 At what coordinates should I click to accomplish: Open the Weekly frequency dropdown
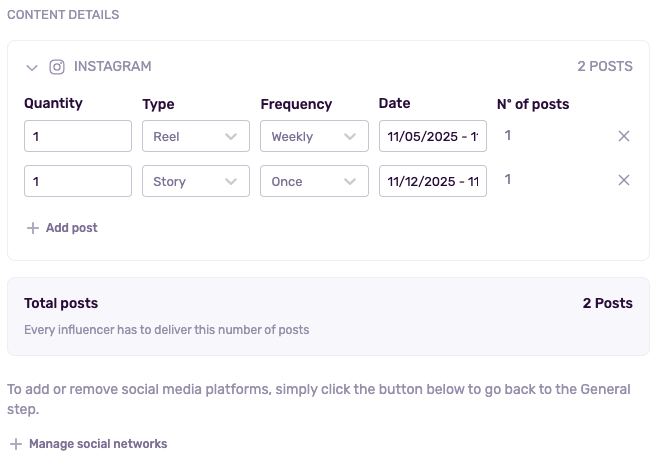[x=313, y=136]
